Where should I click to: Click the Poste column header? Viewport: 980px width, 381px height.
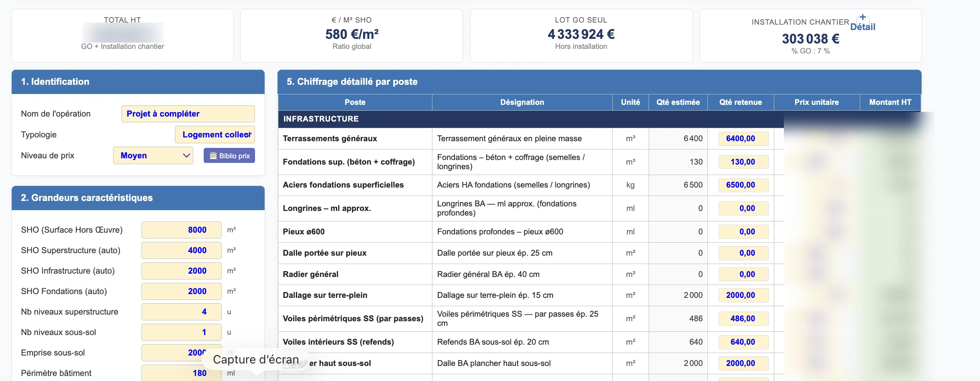pyautogui.click(x=355, y=102)
